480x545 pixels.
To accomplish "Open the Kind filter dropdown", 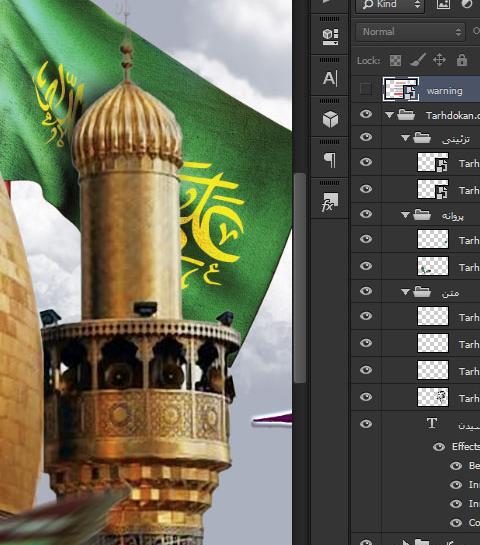I will point(390,5).
